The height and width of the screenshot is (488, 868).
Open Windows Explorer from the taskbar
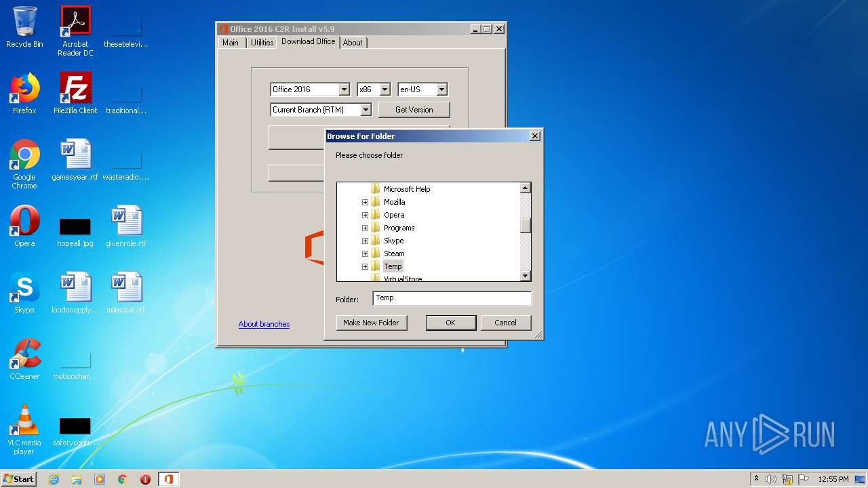[77, 479]
